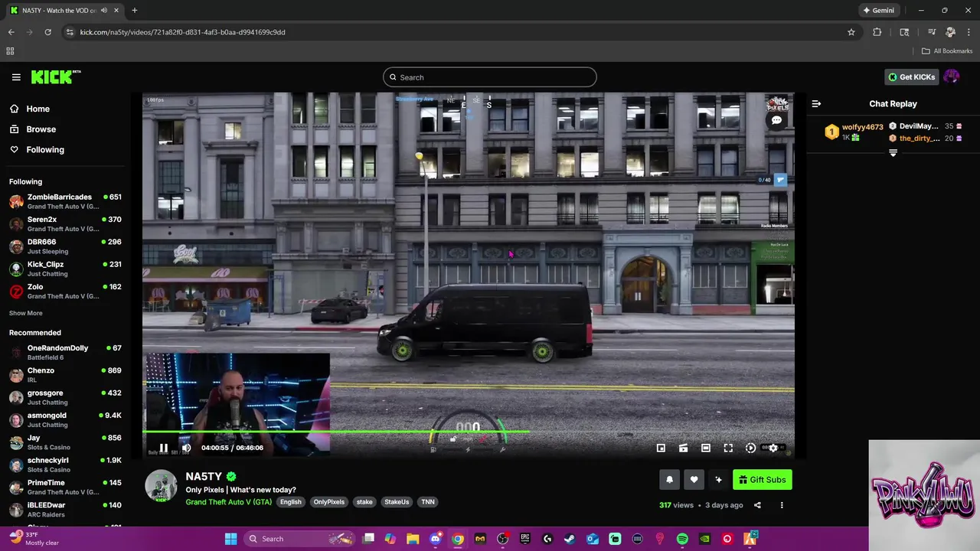This screenshot has height=551, width=980.
Task: Open iBLEEDwar recommended channel
Action: (x=65, y=510)
